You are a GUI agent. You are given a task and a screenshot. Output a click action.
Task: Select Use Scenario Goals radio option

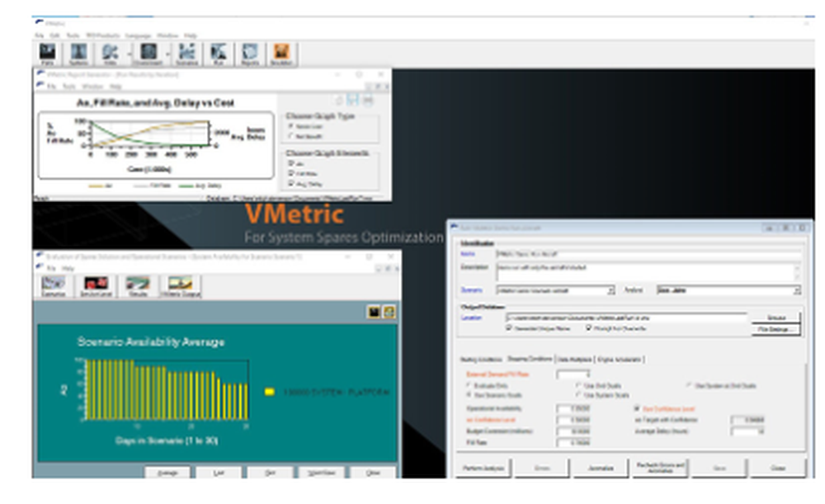click(x=469, y=394)
